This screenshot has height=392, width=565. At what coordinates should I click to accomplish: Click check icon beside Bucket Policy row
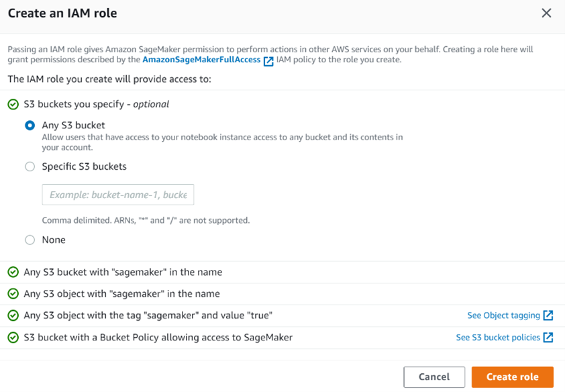point(13,338)
